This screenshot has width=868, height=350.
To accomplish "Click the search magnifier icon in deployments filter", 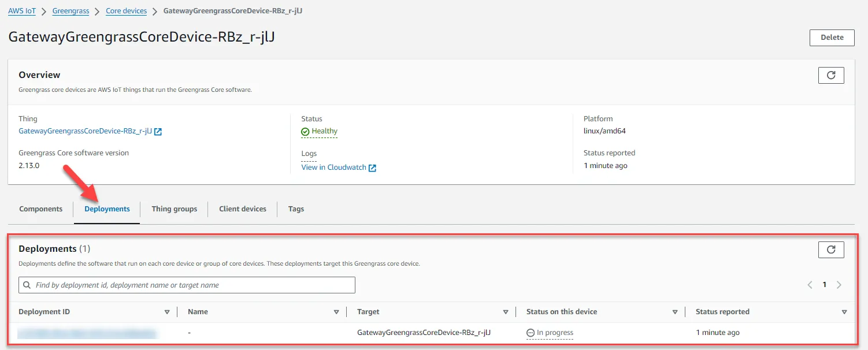I will coord(27,285).
